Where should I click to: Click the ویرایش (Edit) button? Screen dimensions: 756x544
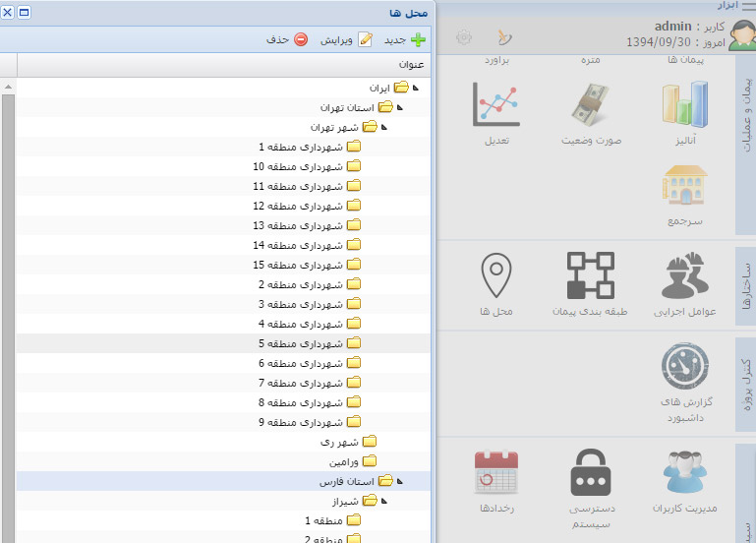(x=347, y=40)
